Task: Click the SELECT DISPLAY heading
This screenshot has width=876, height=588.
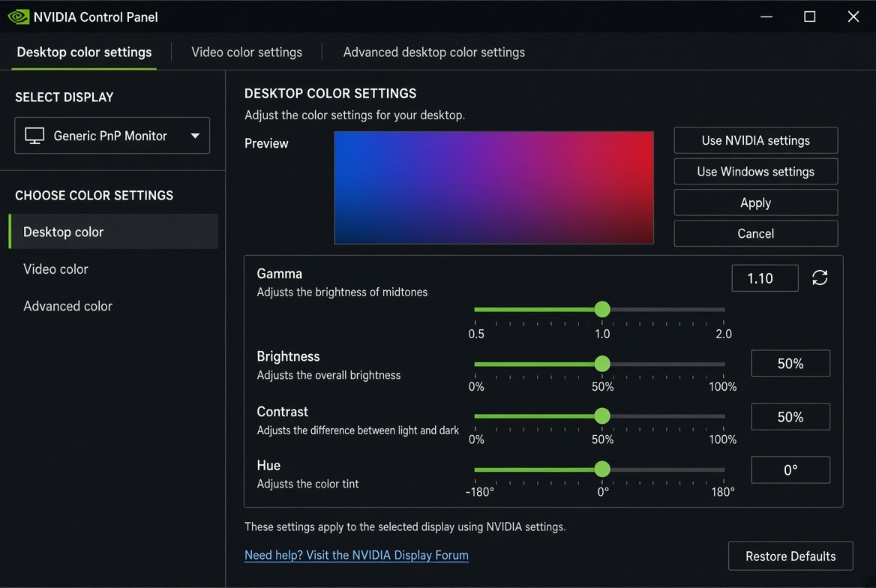Action: pyautogui.click(x=64, y=97)
